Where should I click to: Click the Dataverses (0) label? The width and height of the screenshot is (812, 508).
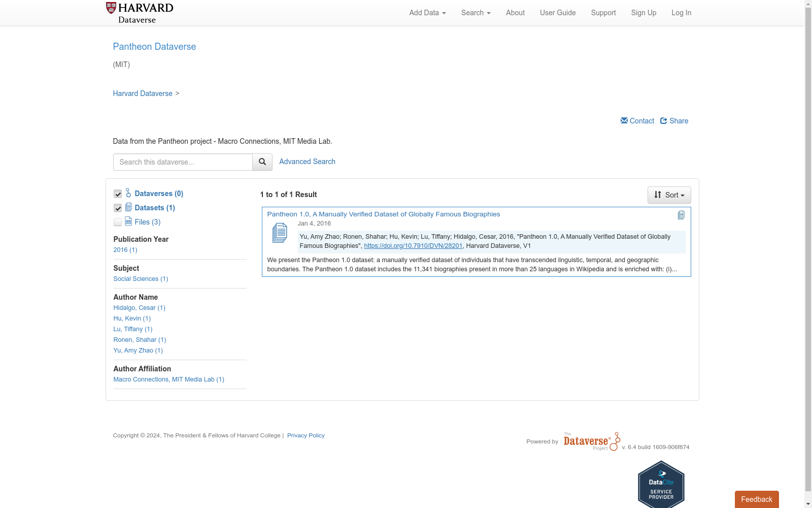(159, 194)
